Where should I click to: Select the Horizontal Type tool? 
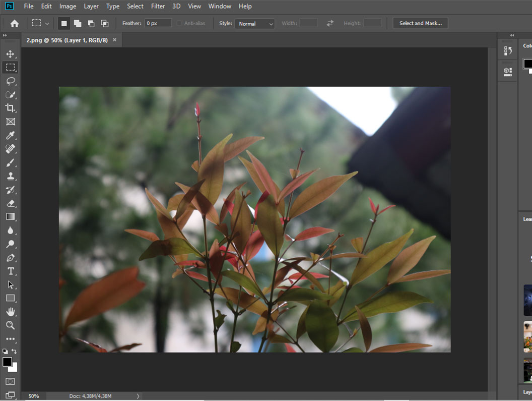(10, 271)
